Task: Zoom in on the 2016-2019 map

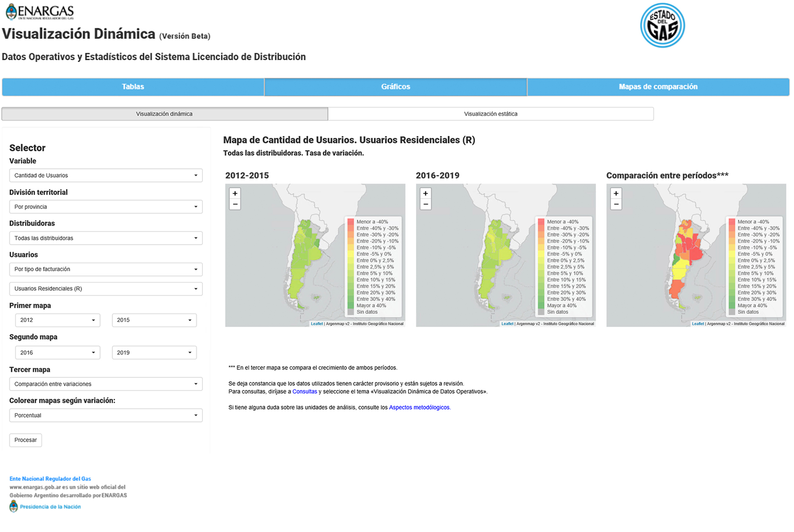Action: [425, 193]
